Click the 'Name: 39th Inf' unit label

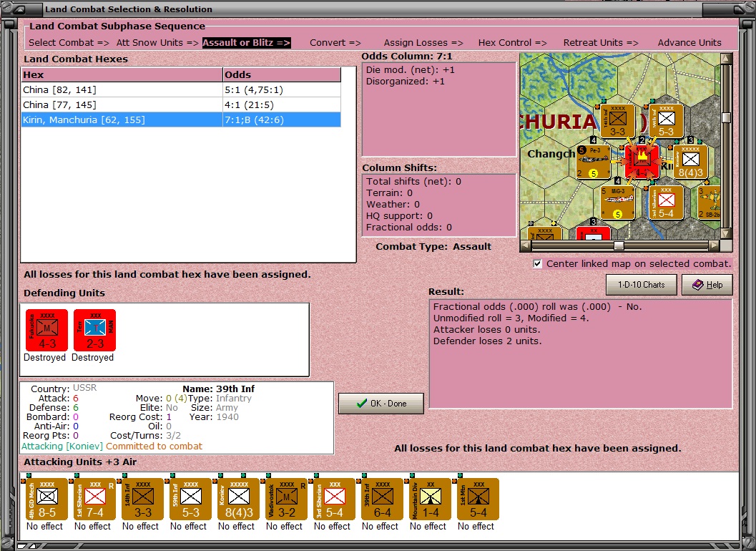218,389
